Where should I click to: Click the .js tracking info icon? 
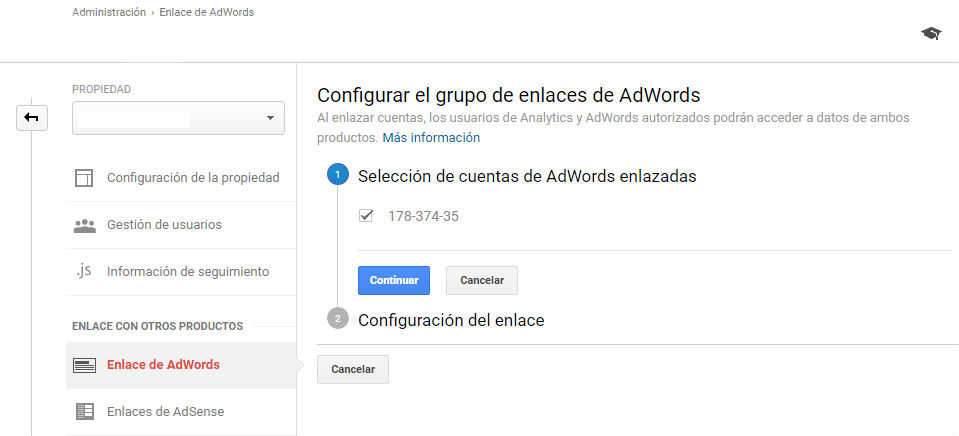tap(84, 271)
